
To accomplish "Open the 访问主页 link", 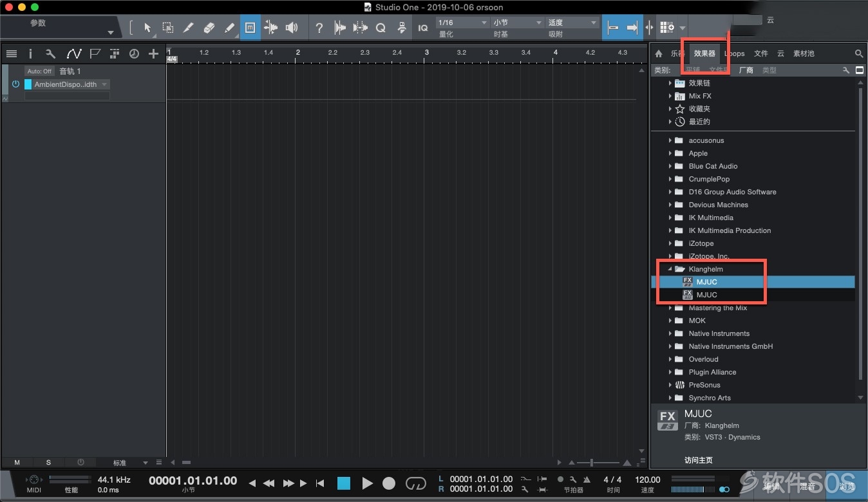I will coord(699,460).
